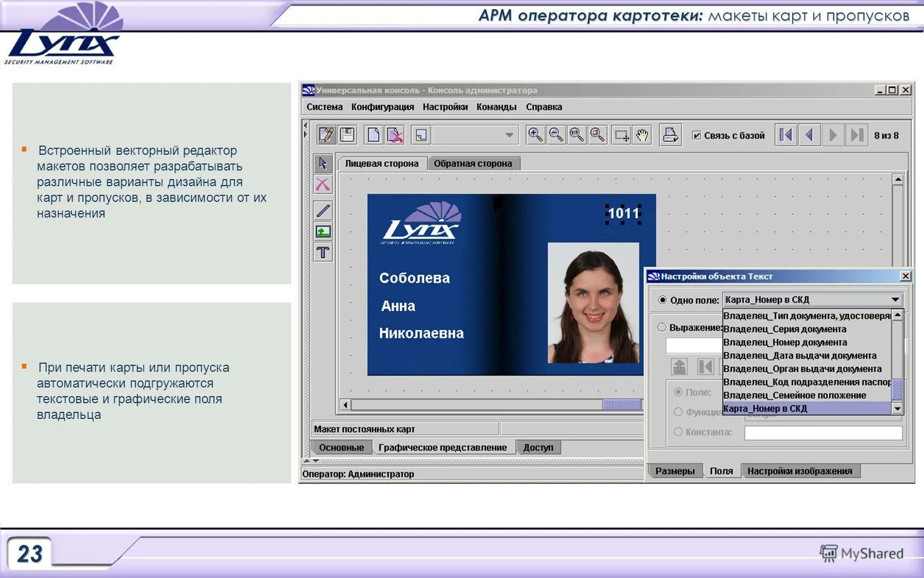Open the 'Команды' menu
924x578 pixels.
(496, 107)
